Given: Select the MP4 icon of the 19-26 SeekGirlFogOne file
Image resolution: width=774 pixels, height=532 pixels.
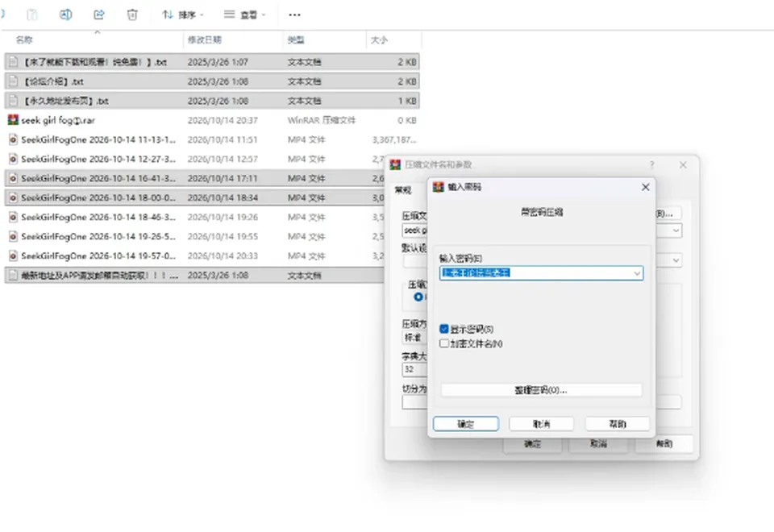Looking at the screenshot, I should tap(14, 236).
